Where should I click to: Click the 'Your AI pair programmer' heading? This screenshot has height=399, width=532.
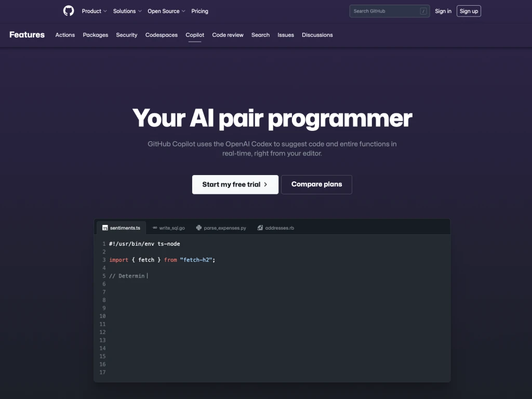(x=272, y=118)
